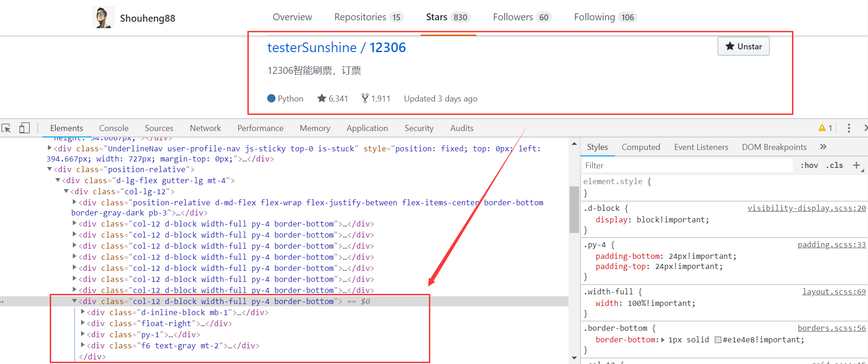Open the Following tab

pos(605,17)
